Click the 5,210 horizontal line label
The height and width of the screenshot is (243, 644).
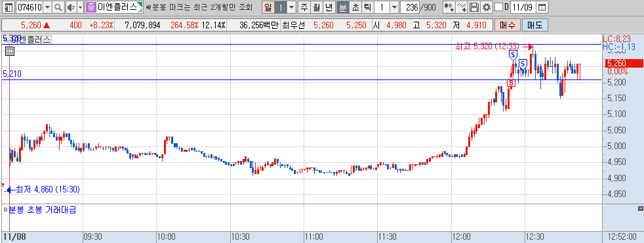tap(12, 74)
